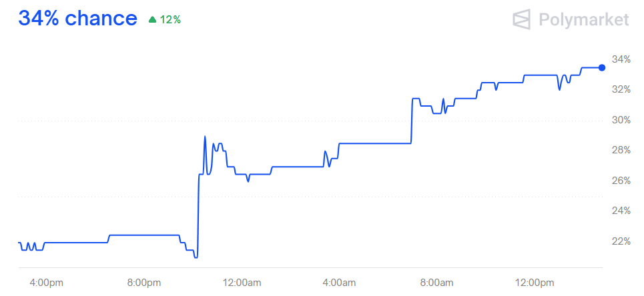Click the chart line's tallest spike near 29%

(204, 137)
